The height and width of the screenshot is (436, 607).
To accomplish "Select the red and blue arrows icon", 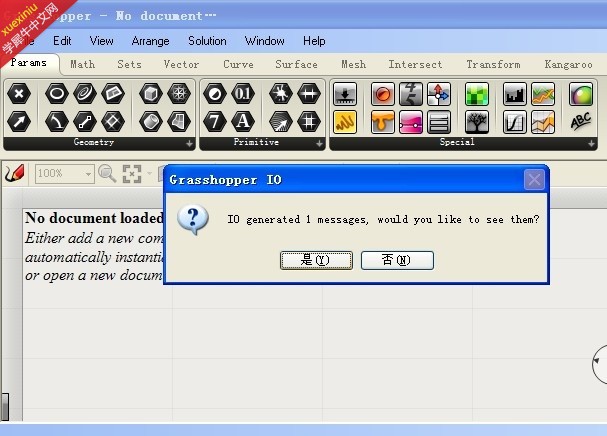I will [x=439, y=94].
